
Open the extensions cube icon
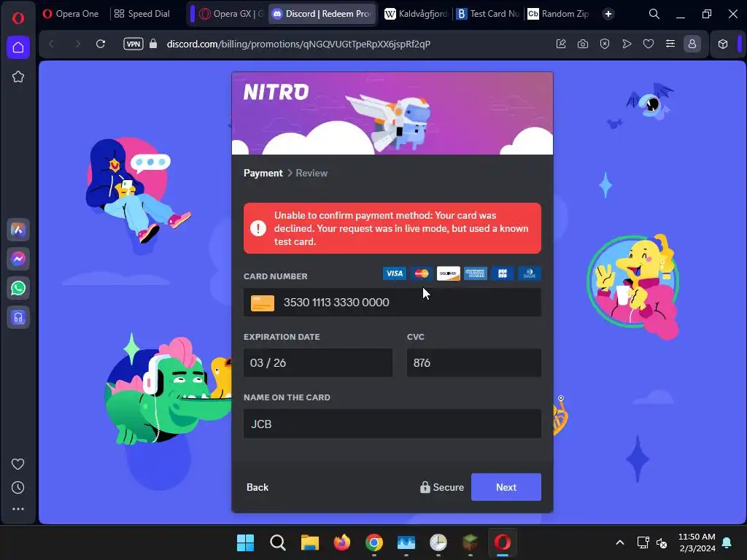[x=723, y=44]
